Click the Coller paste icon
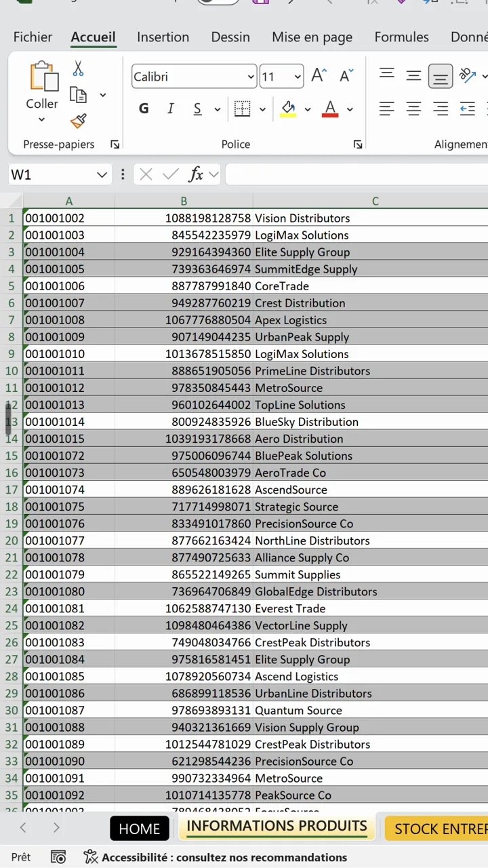Screen dimensions: 488x868 click(x=44, y=76)
